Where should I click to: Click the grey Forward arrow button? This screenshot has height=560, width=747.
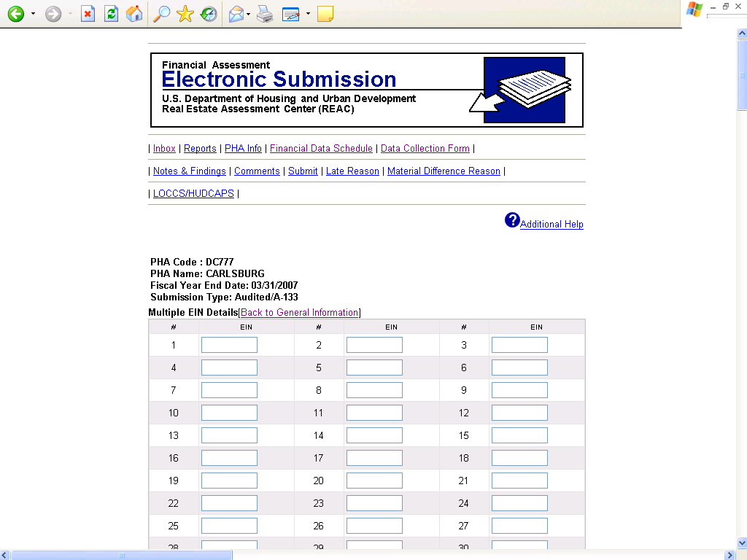point(53,14)
